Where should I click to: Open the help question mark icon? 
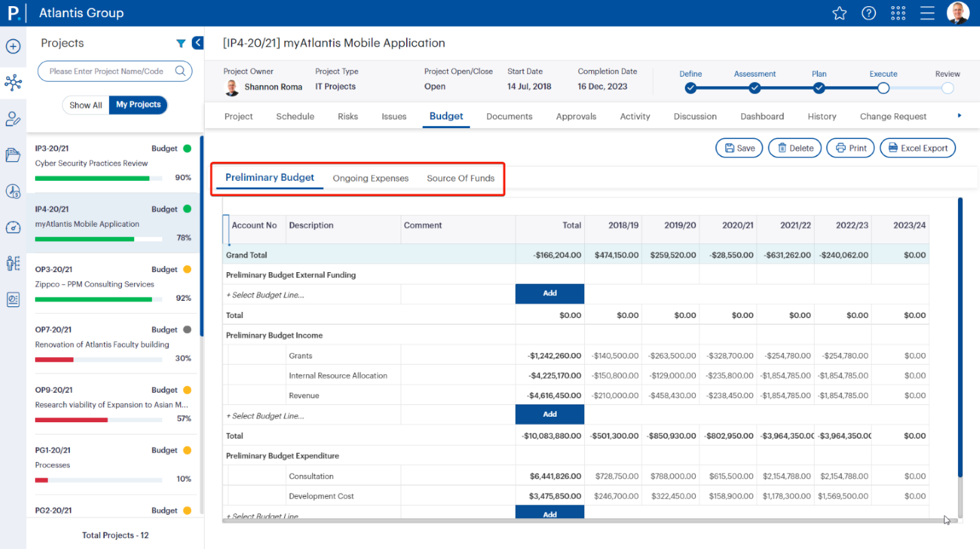[x=868, y=13]
